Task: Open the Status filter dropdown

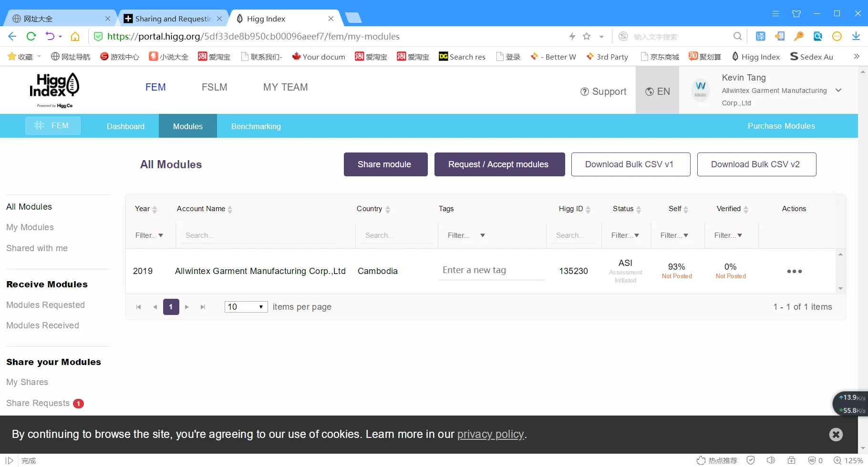Action: coord(625,235)
